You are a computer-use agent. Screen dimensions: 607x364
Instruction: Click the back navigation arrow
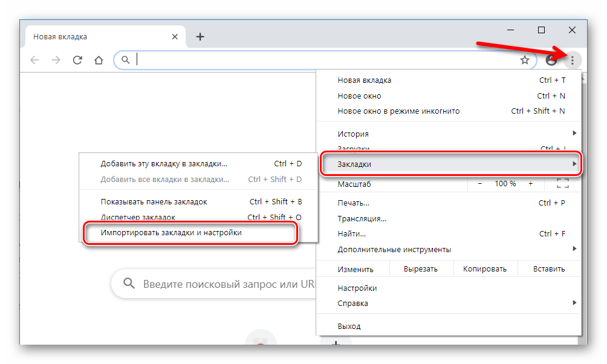[x=34, y=60]
